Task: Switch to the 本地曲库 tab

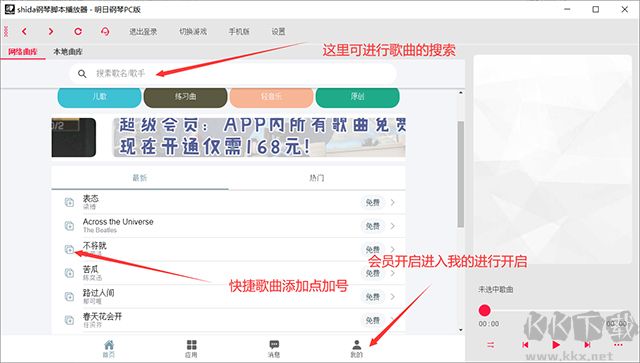Action: click(68, 52)
